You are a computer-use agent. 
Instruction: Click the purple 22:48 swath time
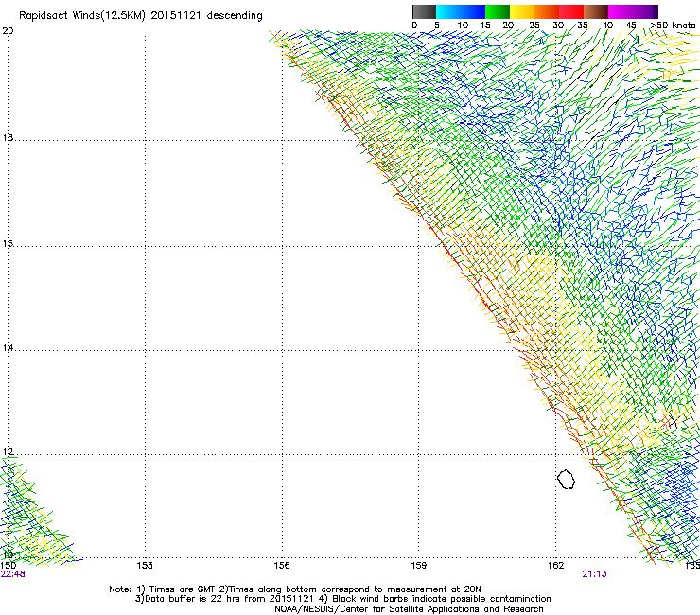(13, 574)
